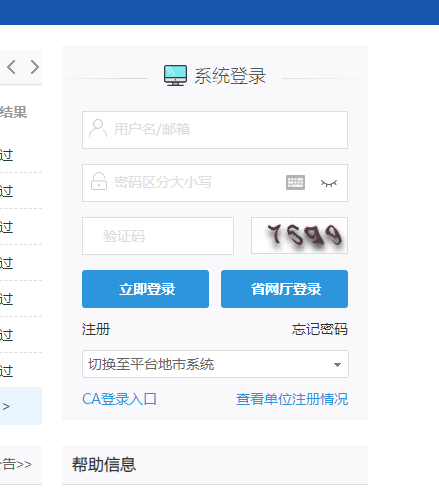Focus the 用户名/邮箱 input field
The height and width of the screenshot is (496, 439).
(215, 130)
